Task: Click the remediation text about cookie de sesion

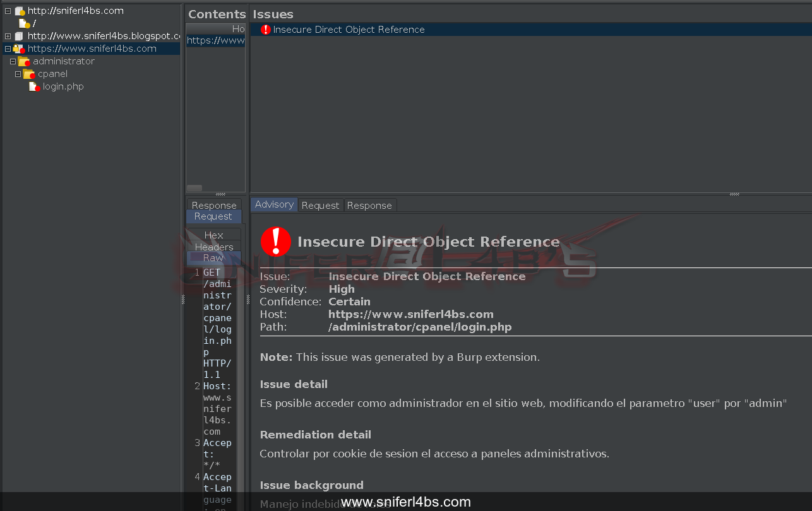Action: point(434,454)
